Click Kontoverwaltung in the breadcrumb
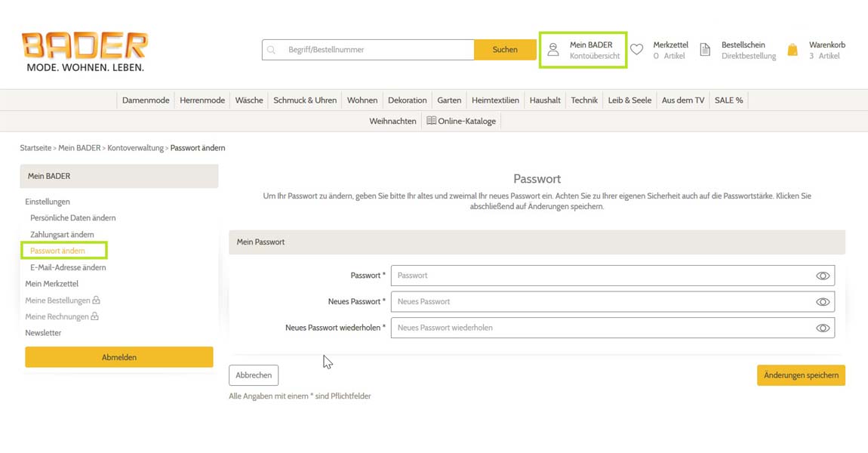The height and width of the screenshot is (453, 868). pyautogui.click(x=135, y=148)
